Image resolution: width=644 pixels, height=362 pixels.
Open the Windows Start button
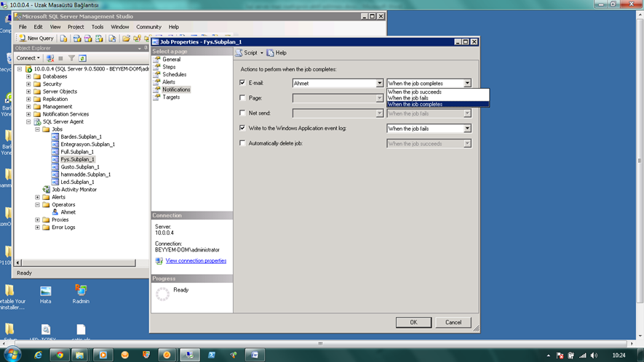point(12,355)
